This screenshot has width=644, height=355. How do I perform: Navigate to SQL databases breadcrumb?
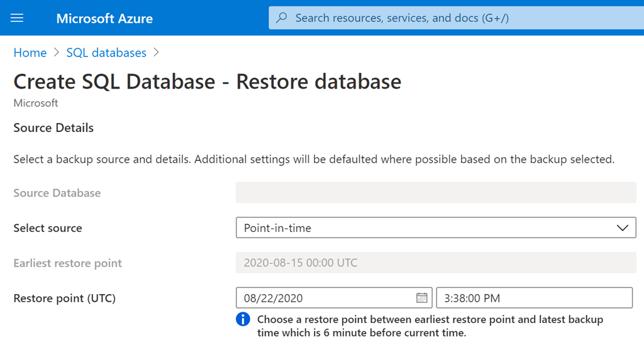point(106,53)
